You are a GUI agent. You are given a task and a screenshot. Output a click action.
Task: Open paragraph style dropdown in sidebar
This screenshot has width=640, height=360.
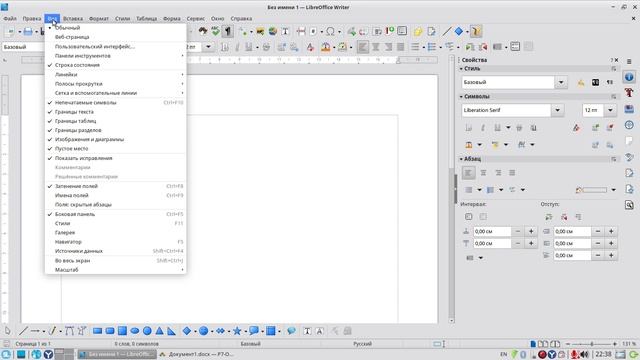tap(561, 82)
